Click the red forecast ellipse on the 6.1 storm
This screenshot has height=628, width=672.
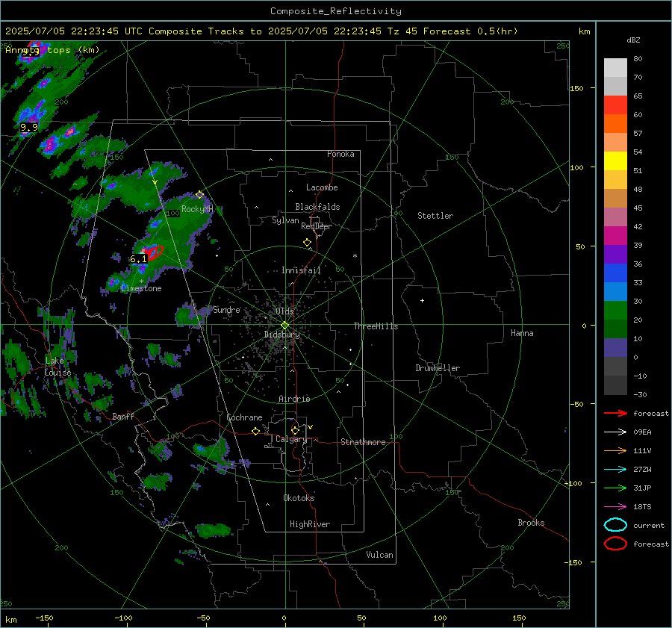pos(153,252)
